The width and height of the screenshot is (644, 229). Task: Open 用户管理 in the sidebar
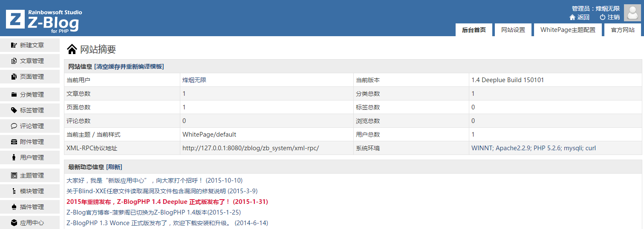pos(30,157)
